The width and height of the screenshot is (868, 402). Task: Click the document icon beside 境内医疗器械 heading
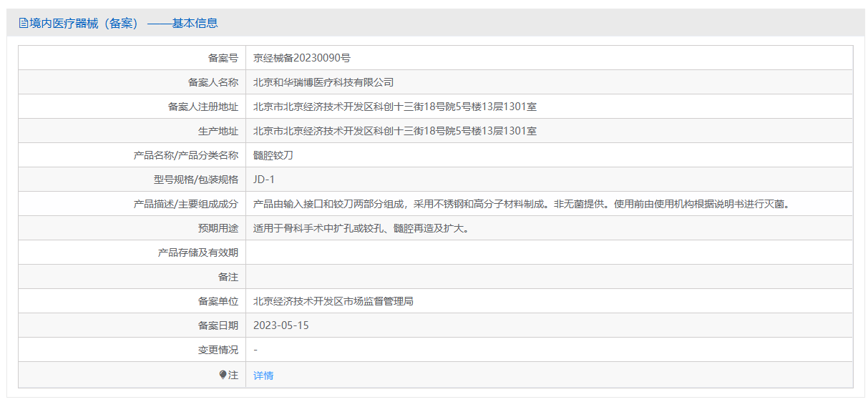(24, 23)
